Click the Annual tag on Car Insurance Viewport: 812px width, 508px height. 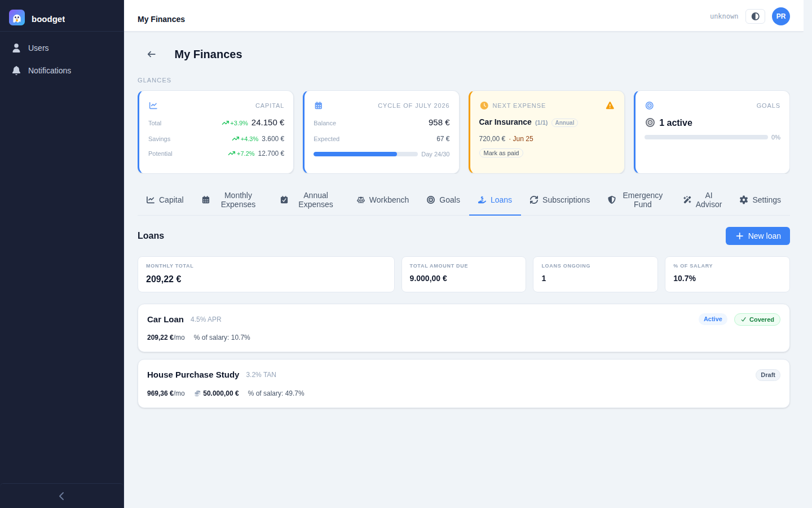[x=564, y=122]
